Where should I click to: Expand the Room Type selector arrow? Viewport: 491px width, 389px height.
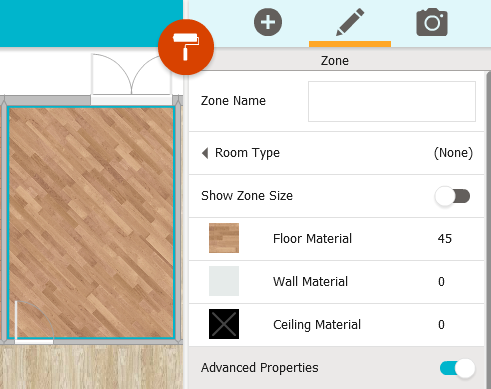205,153
